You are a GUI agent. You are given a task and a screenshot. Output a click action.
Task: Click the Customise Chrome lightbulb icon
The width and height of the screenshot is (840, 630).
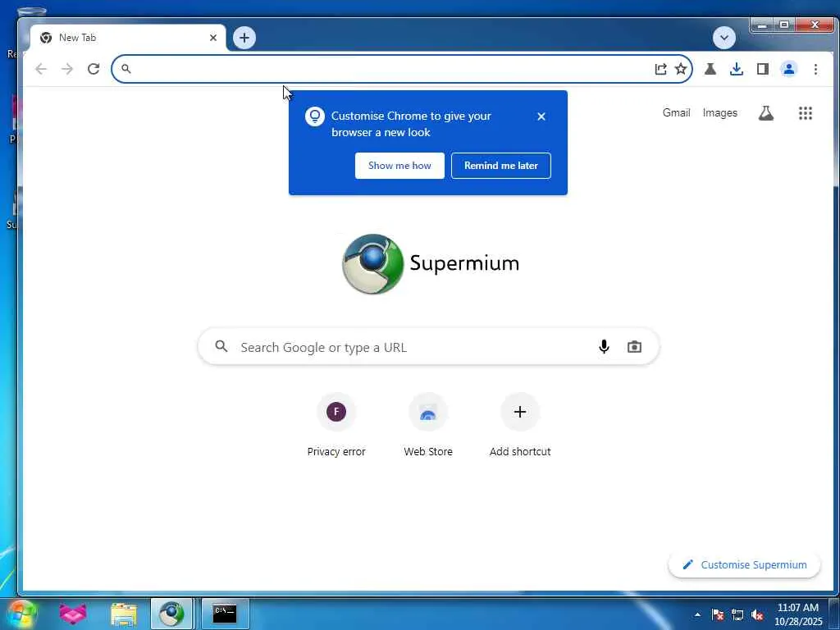(315, 116)
